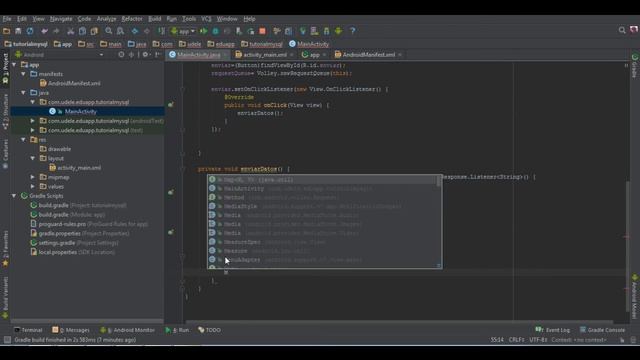This screenshot has width=640, height=360.
Task: Start Debug with the bug icon
Action: click(216, 31)
